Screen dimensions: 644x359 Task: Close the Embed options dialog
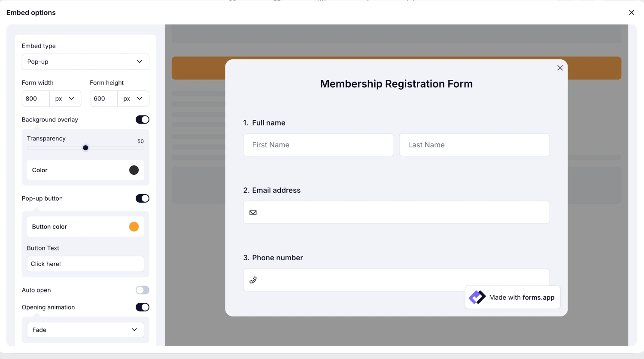pos(632,12)
